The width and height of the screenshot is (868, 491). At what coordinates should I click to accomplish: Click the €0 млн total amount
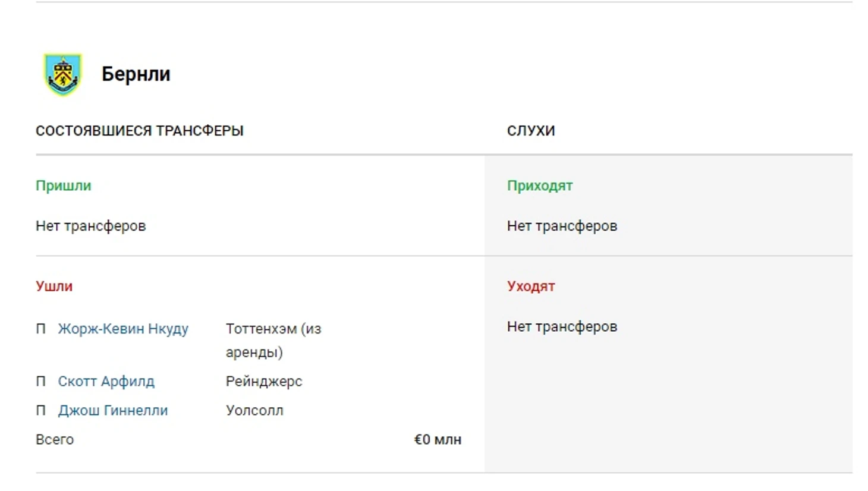pyautogui.click(x=438, y=440)
